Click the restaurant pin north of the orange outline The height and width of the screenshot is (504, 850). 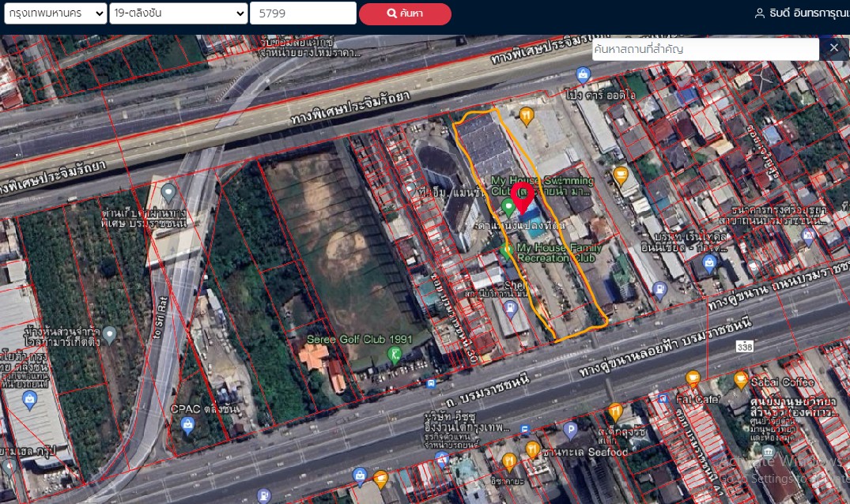coord(527,116)
